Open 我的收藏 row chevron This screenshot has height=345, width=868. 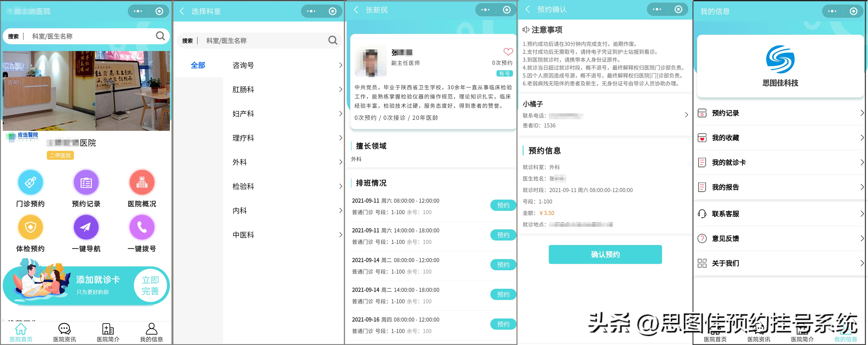[862, 138]
